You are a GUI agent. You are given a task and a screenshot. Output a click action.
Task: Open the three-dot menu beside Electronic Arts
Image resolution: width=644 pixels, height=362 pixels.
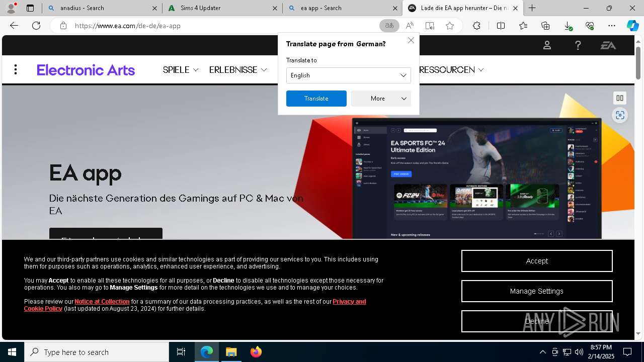16,70
